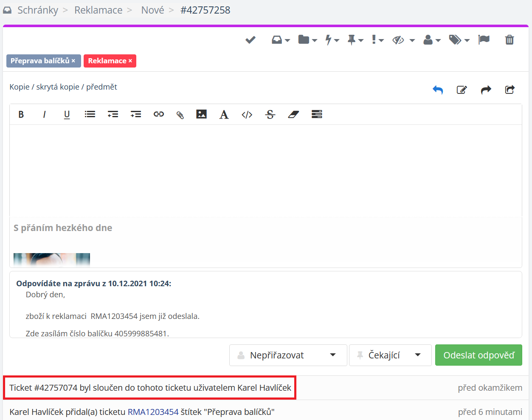
Task: Toggle strikethrough formatting
Action: [270, 114]
